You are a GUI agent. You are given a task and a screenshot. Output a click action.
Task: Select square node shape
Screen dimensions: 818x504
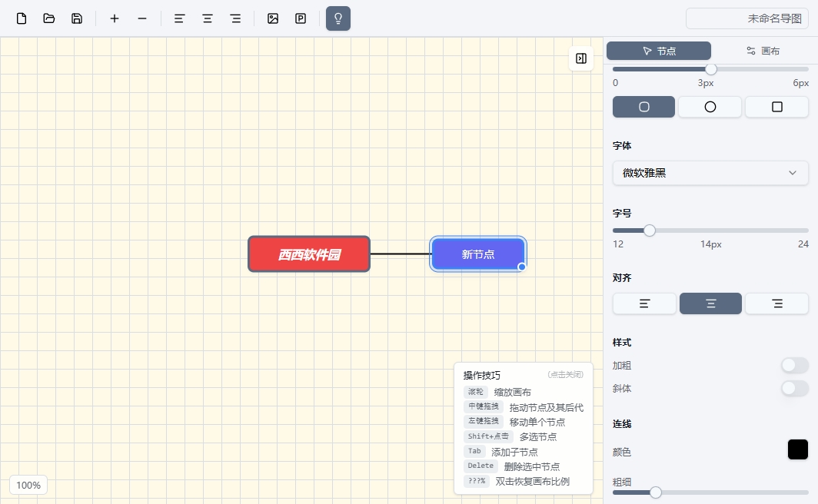point(776,107)
